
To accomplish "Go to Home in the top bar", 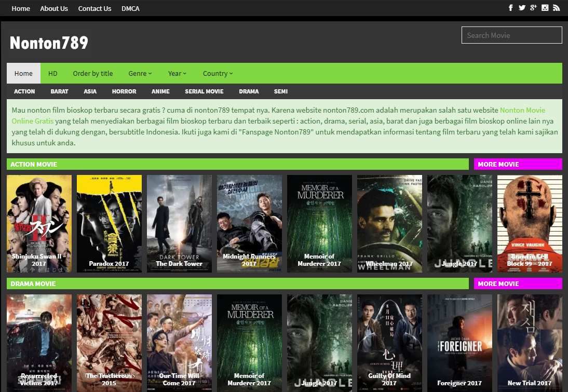I will (21, 8).
